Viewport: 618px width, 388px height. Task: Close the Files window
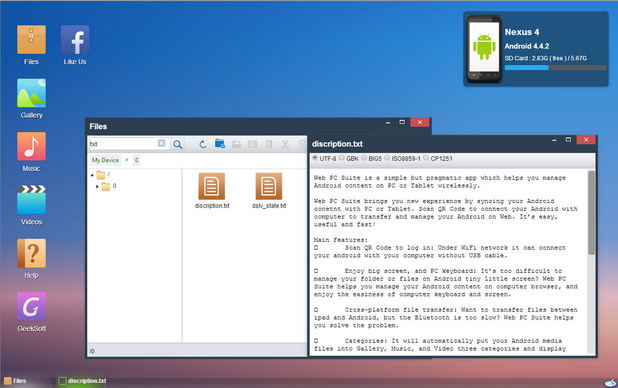[420, 122]
